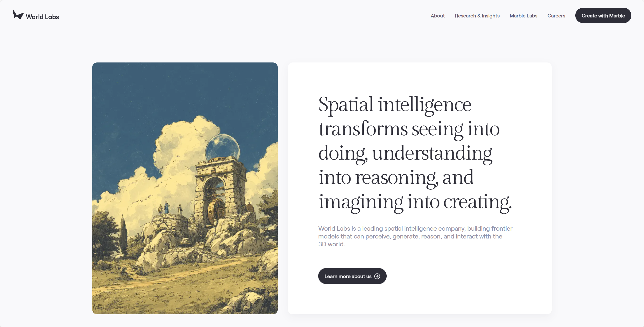644x327 pixels.
Task: Click the hero illustration of the stone arch
Action: point(185,188)
